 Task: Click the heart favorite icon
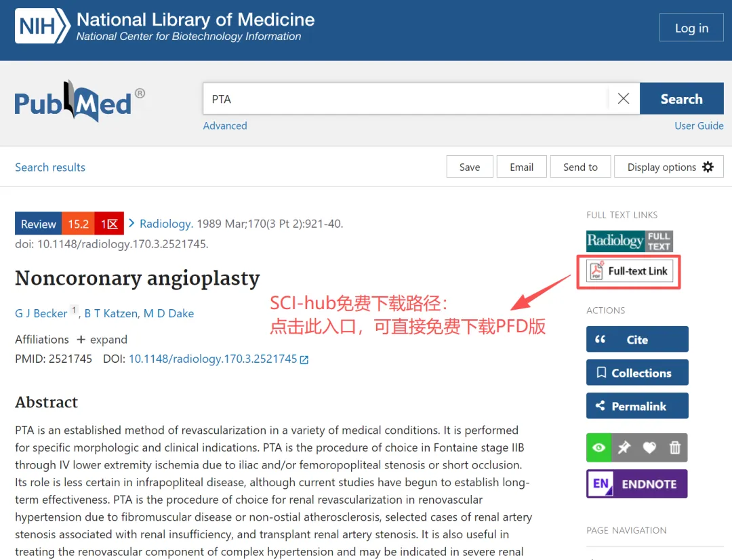click(649, 447)
